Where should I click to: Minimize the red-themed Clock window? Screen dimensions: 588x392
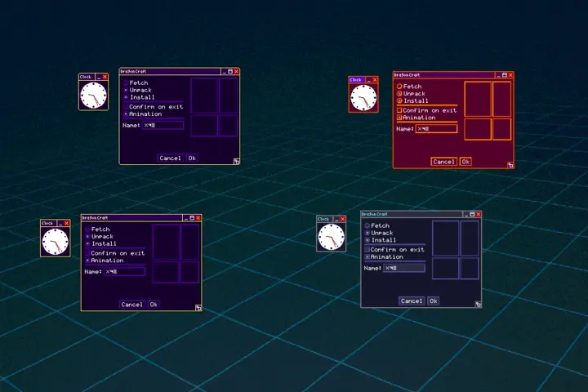click(x=367, y=80)
